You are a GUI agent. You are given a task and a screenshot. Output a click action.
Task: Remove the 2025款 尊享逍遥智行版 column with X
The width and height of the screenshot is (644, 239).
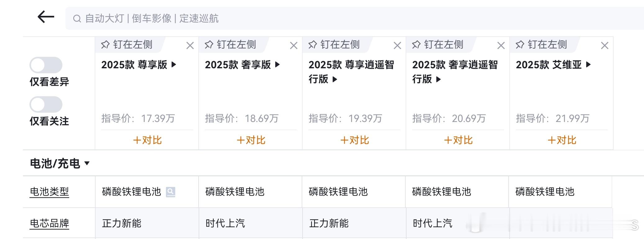397,46
